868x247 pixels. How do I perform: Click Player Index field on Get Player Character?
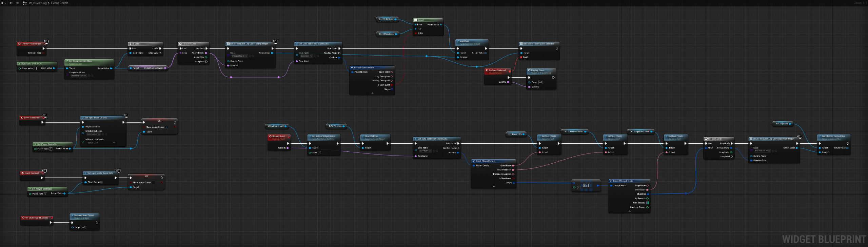(x=35, y=68)
